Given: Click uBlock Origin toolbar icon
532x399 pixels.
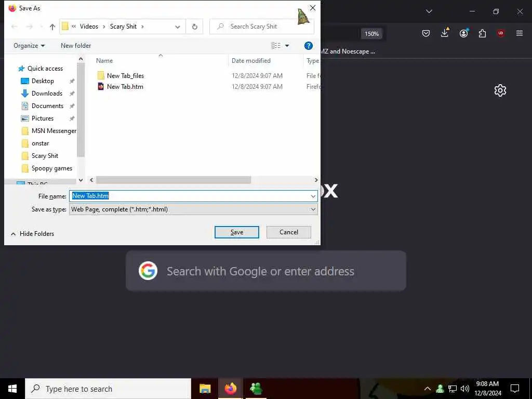Looking at the screenshot, I should (501, 33).
